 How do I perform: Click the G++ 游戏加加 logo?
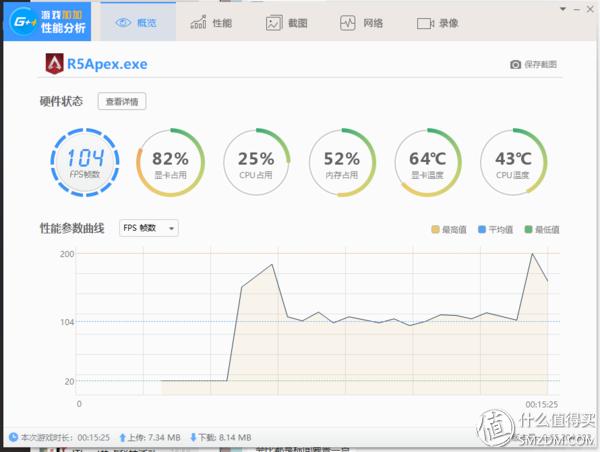coord(47,21)
